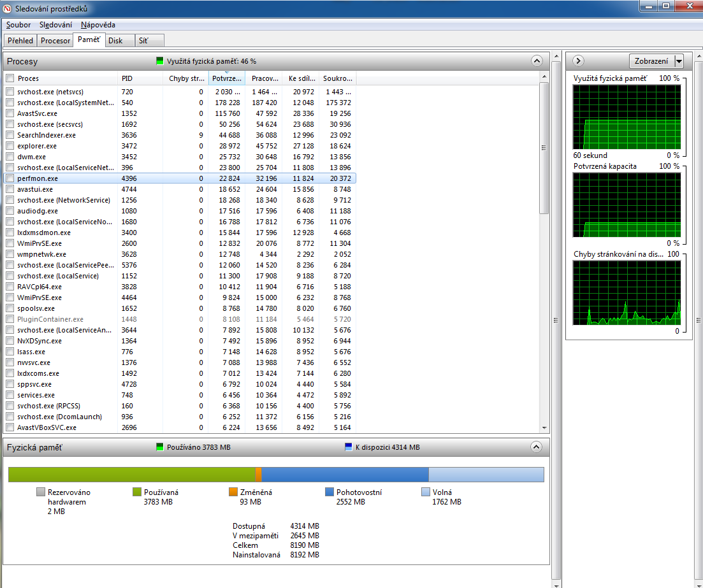Click the Resource Monitor title bar icon
Image resolution: width=703 pixels, height=588 pixels.
coord(8,8)
